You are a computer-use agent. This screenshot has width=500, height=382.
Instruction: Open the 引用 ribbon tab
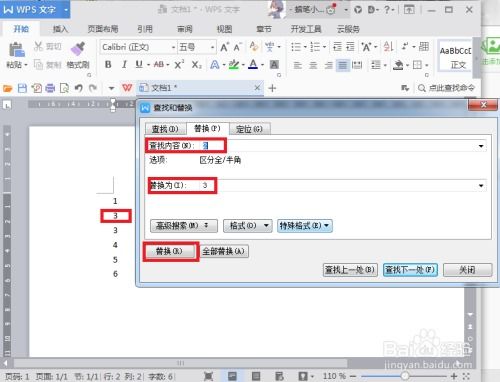click(x=145, y=29)
